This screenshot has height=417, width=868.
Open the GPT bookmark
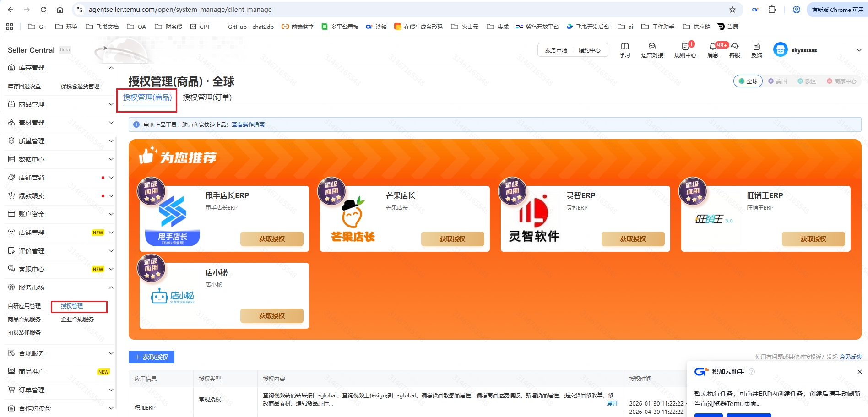coord(200,27)
